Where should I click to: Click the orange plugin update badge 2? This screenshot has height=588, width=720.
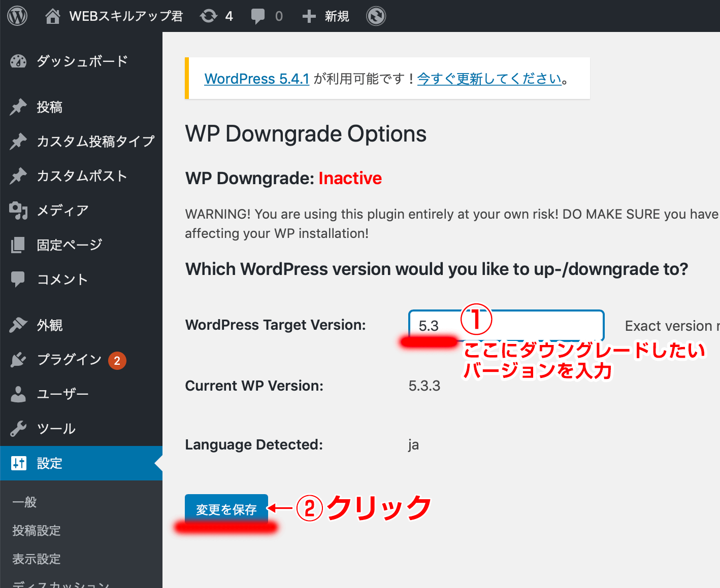(117, 361)
